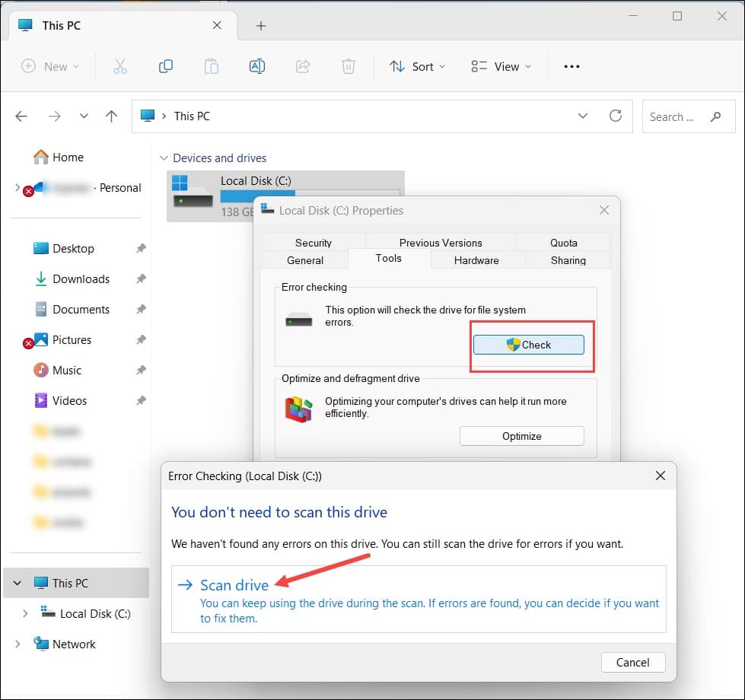Switch to the Hardware tab
Viewport: 745px width, 700px height.
click(476, 260)
